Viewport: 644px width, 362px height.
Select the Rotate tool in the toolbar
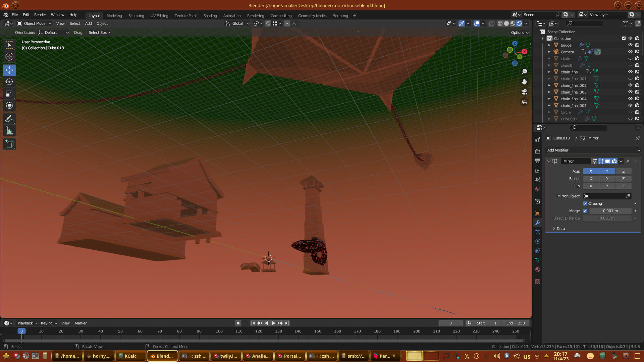coord(9,82)
